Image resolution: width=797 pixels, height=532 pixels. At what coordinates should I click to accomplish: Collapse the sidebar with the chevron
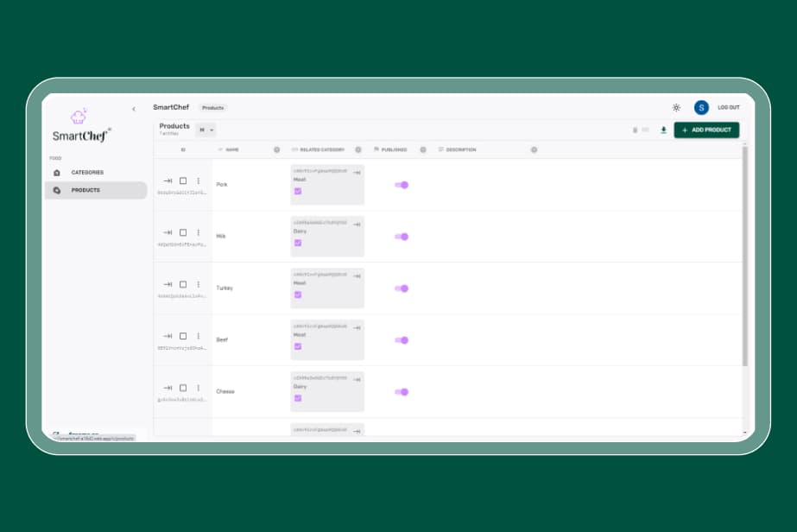pos(134,109)
